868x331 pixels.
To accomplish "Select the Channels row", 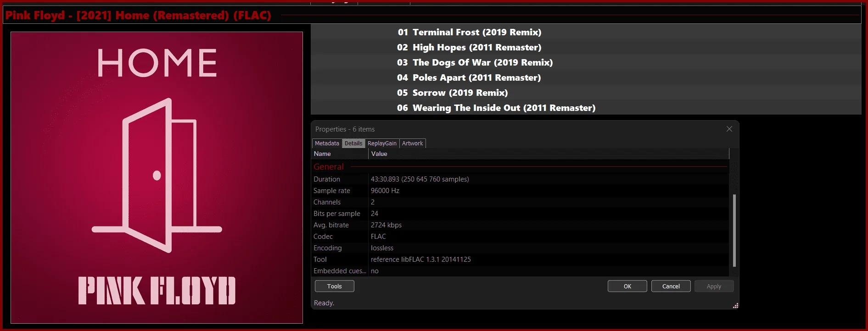I will pyautogui.click(x=521, y=202).
